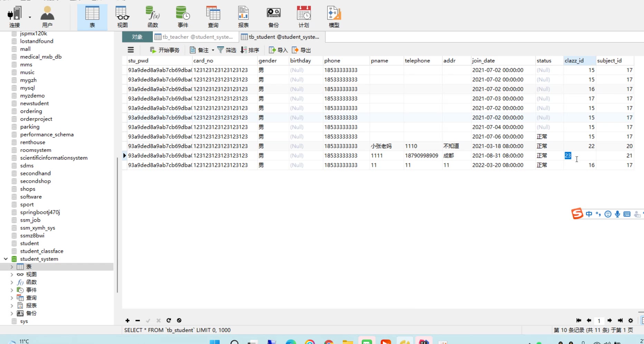The height and width of the screenshot is (344, 644).
Task: Click the 导入 (Import) button
Action: coord(278,50)
